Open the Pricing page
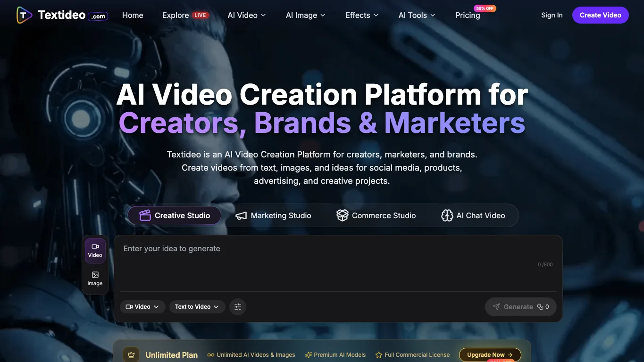The width and height of the screenshot is (644, 362). (x=468, y=15)
